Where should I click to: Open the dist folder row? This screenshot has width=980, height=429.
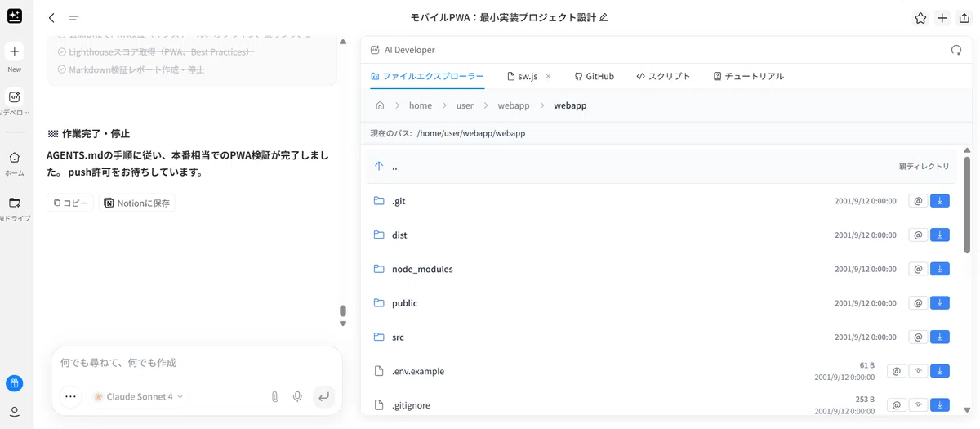point(662,235)
